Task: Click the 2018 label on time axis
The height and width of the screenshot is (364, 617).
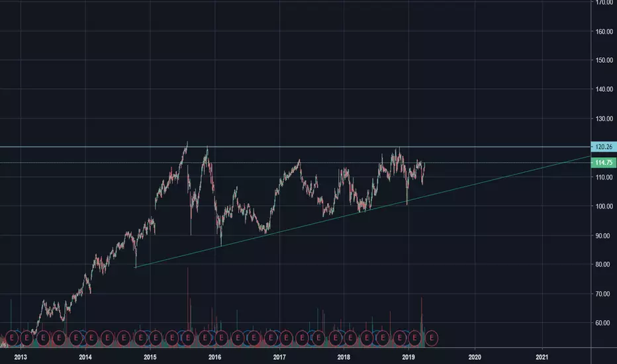Action: [x=344, y=357]
